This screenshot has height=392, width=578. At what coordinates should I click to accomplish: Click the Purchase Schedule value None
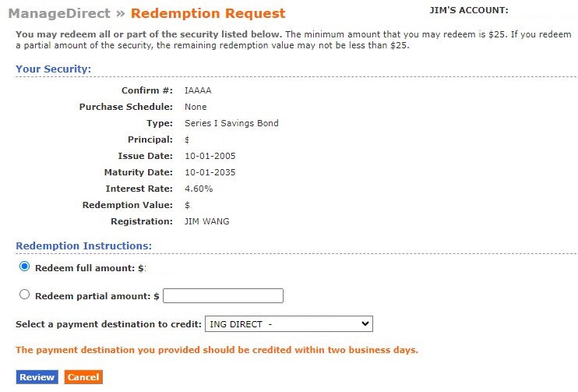coord(196,107)
